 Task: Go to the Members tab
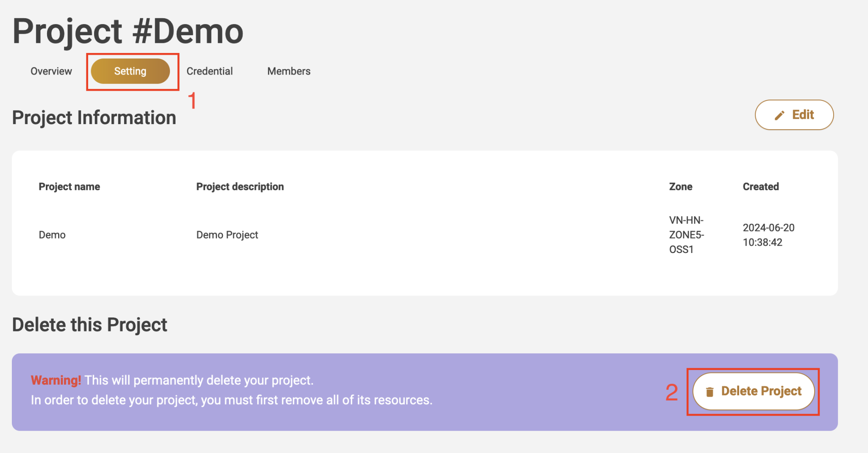click(289, 71)
